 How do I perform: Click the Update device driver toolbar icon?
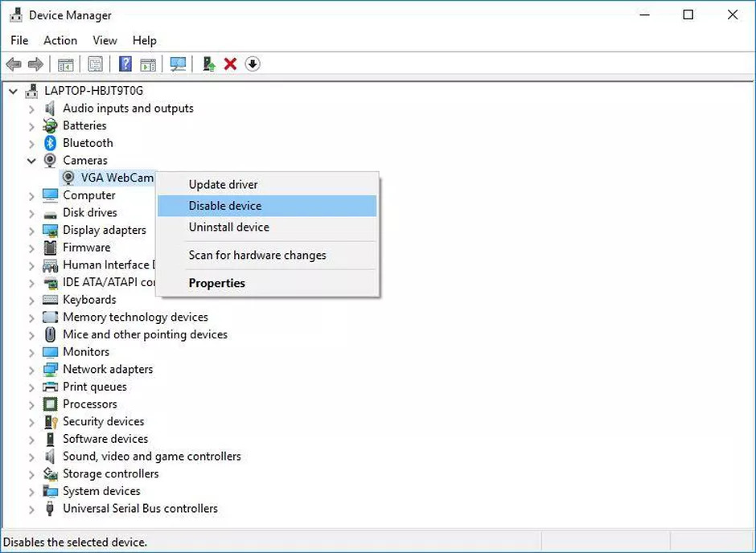click(209, 64)
